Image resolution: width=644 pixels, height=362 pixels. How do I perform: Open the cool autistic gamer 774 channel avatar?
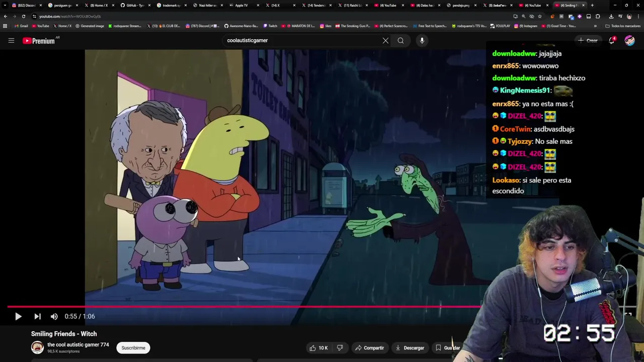click(37, 347)
